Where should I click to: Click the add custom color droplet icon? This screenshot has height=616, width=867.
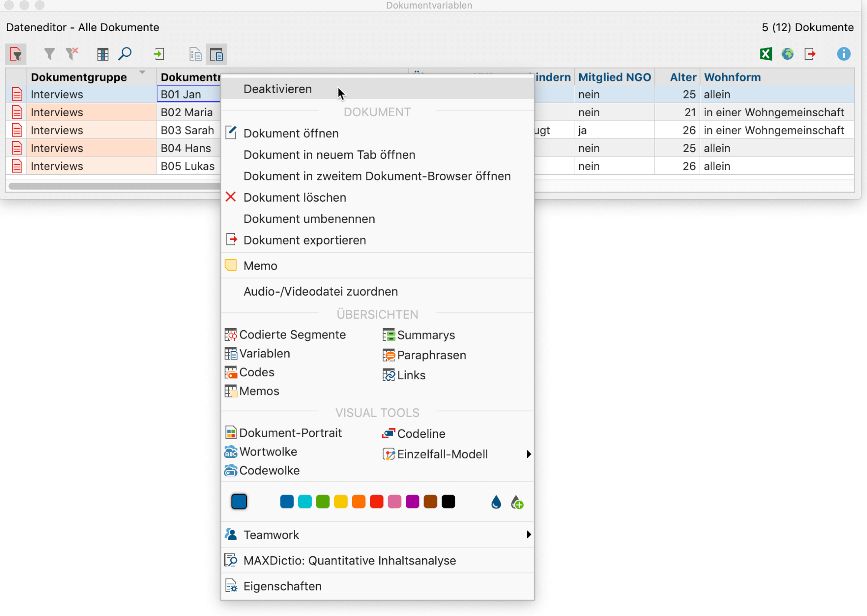point(517,502)
